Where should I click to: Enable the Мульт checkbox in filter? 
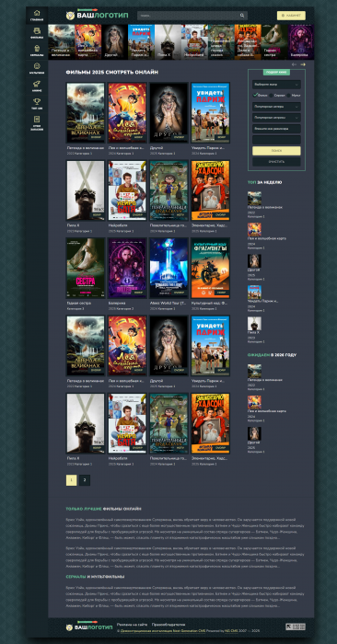point(288,95)
